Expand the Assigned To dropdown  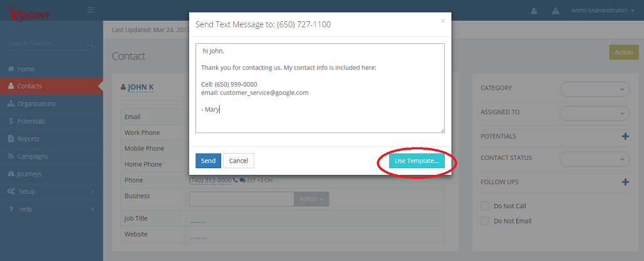[594, 113]
